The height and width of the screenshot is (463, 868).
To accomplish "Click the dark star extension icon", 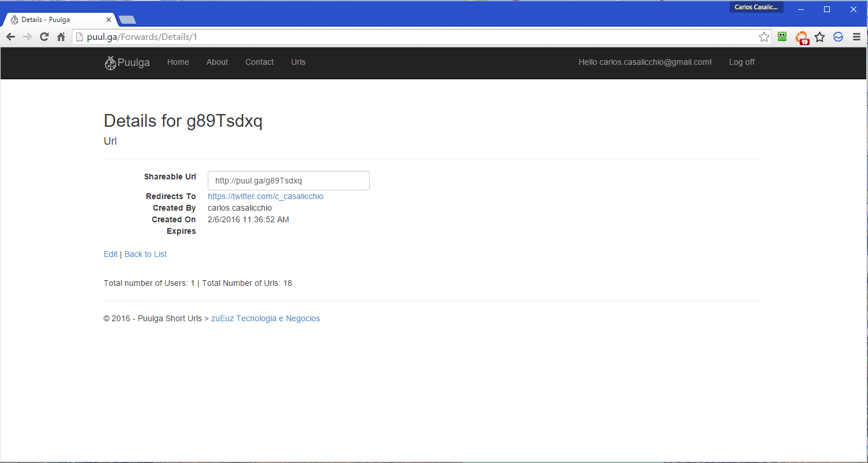I will coord(819,37).
